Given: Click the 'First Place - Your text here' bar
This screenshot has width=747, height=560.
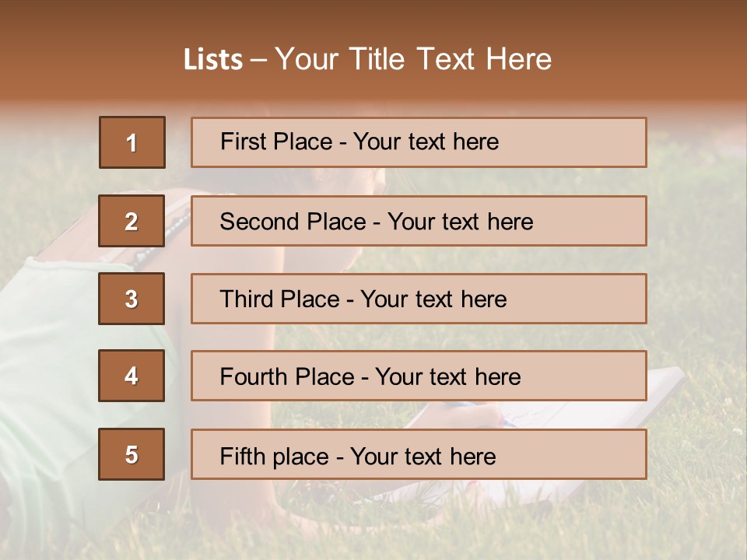Looking at the screenshot, I should tap(419, 142).
